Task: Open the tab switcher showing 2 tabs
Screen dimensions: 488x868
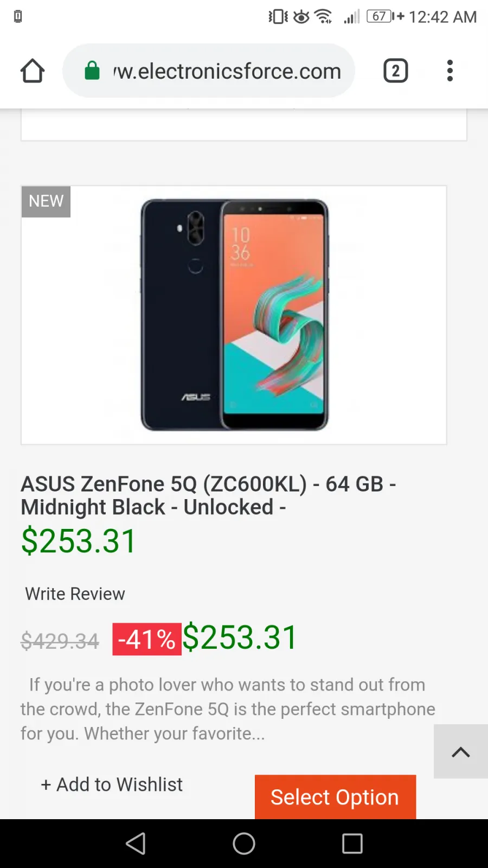Action: coord(395,71)
